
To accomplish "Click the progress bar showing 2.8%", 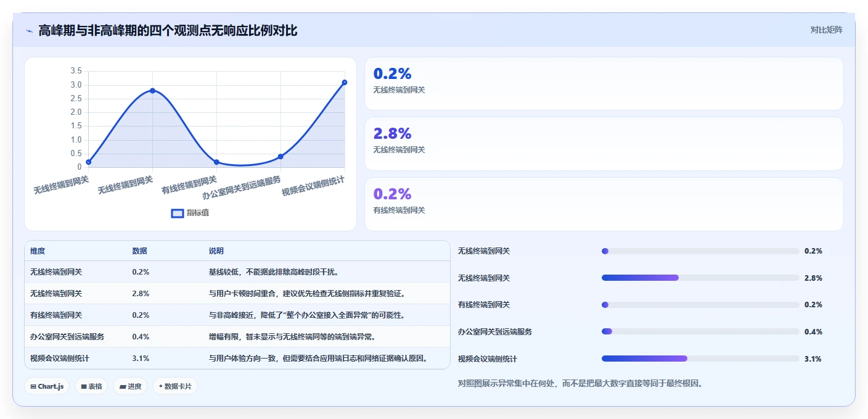I will click(x=700, y=278).
